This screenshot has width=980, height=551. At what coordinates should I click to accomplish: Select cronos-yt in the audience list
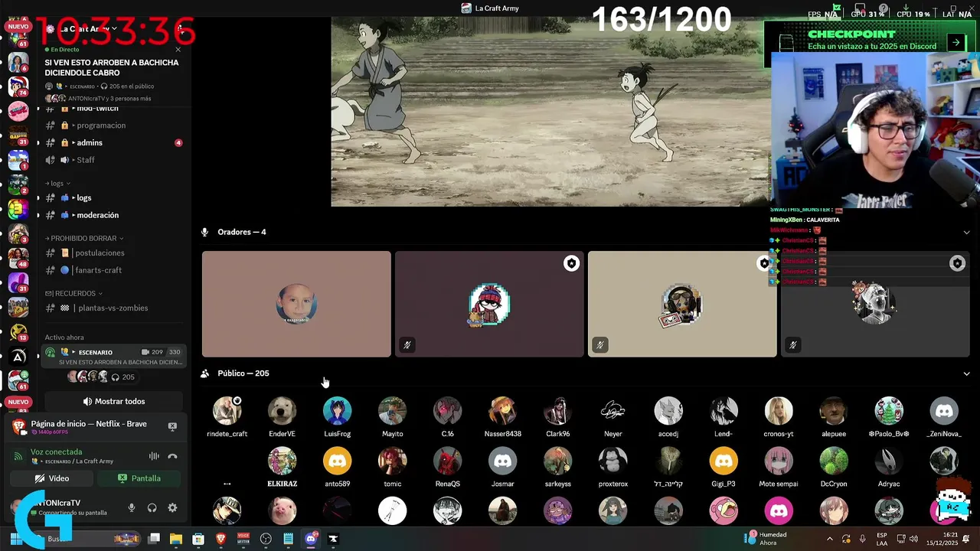[779, 417]
